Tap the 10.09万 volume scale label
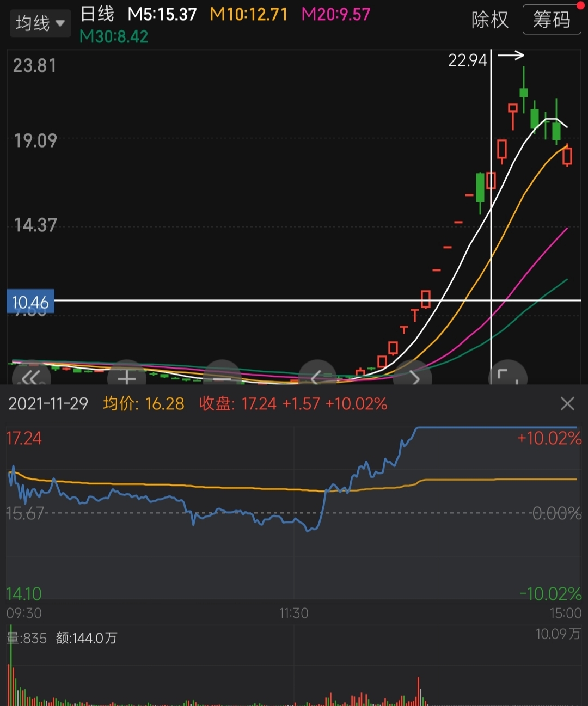Viewport: 588px width, 706px height. [x=559, y=634]
